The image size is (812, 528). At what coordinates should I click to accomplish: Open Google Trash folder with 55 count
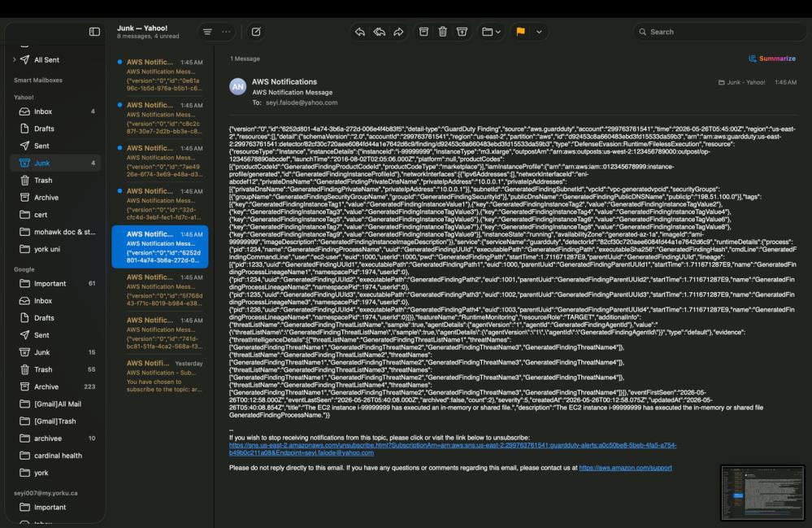[x=55, y=369]
